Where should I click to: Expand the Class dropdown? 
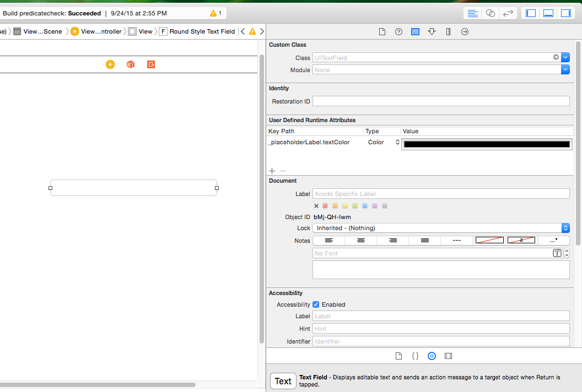click(x=565, y=57)
